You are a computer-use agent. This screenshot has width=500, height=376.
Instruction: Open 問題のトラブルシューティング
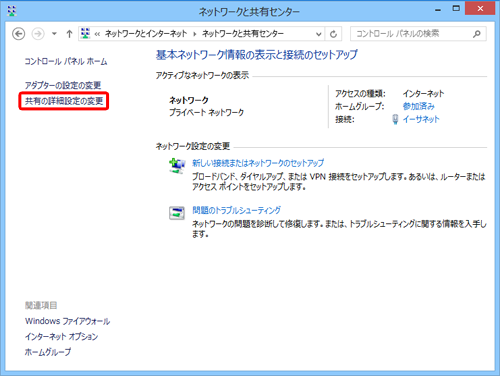coord(236,210)
